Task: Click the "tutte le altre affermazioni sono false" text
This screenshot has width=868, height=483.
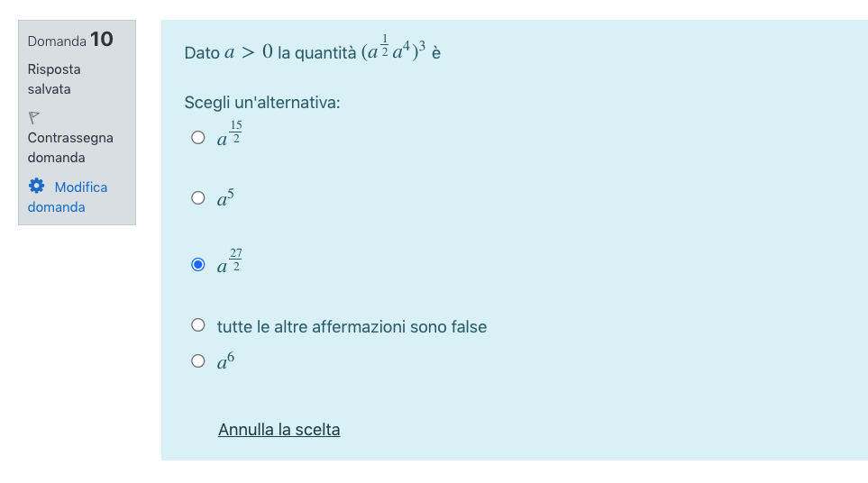Action: (352, 327)
